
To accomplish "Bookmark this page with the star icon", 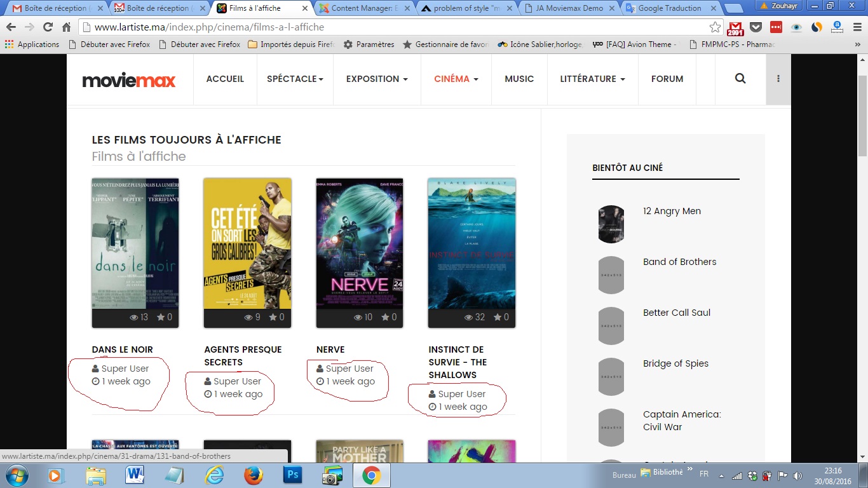I will 715,27.
